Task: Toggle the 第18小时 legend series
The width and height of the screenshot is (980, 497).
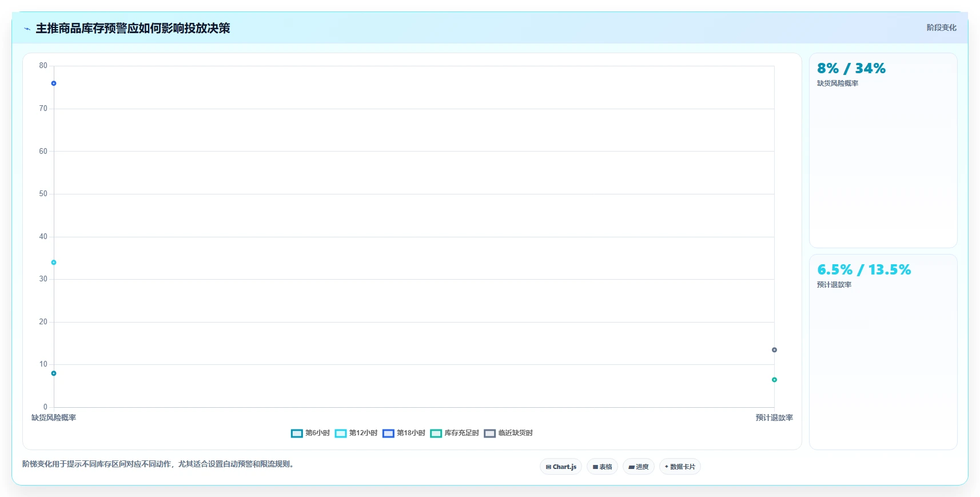Action: click(404, 433)
